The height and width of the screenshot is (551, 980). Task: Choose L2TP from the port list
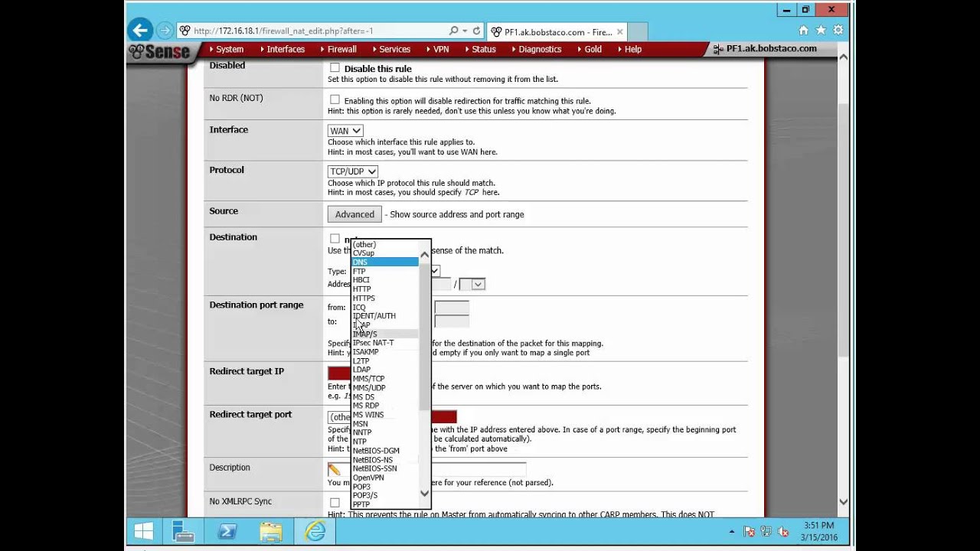[385, 361]
